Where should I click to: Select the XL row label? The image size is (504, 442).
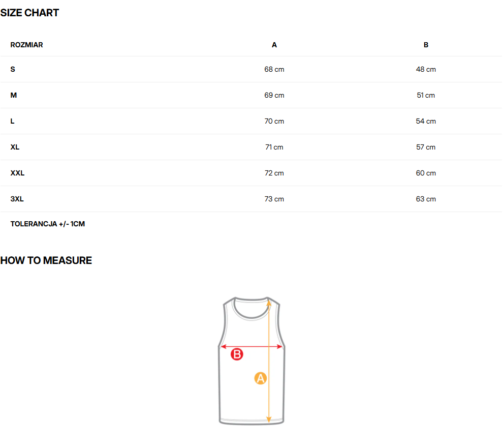(15, 147)
